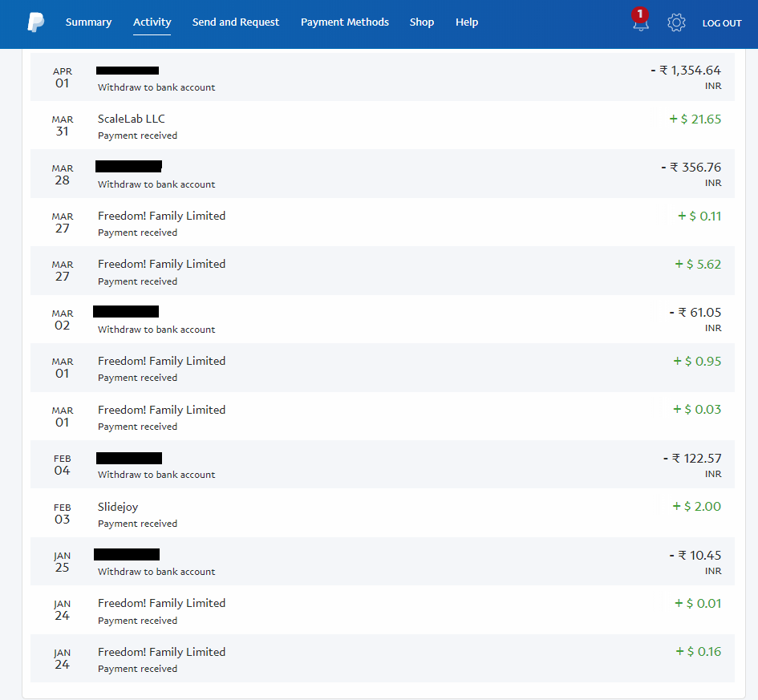Open the Mar 02 withdrawal of ₹61.05
758x700 pixels.
click(x=383, y=319)
